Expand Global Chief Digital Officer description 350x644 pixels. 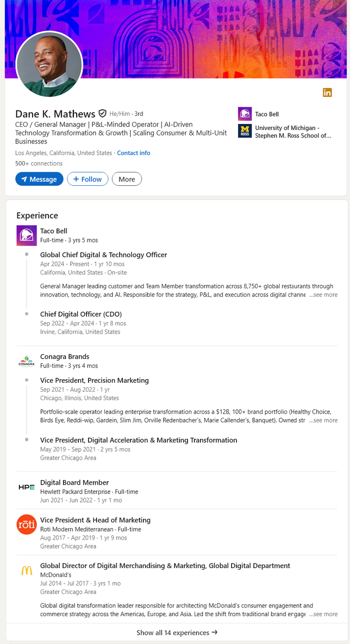pos(323,295)
